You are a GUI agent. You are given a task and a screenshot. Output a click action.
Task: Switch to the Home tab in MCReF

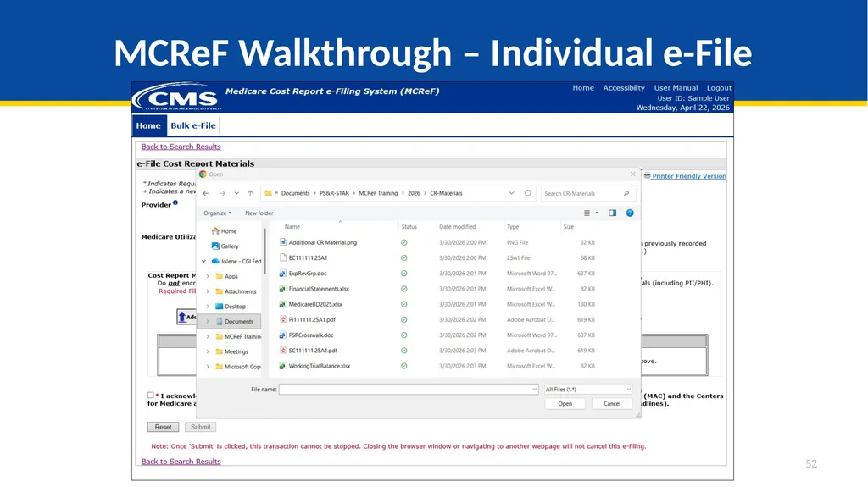coord(148,125)
